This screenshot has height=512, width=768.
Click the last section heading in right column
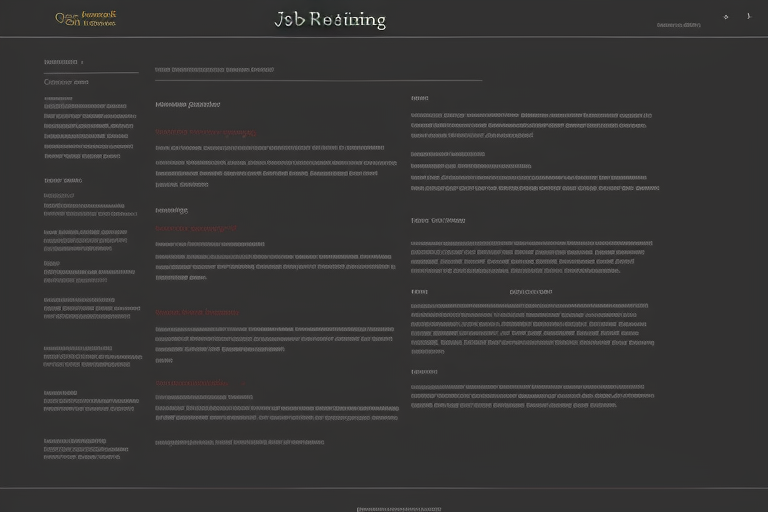click(423, 371)
